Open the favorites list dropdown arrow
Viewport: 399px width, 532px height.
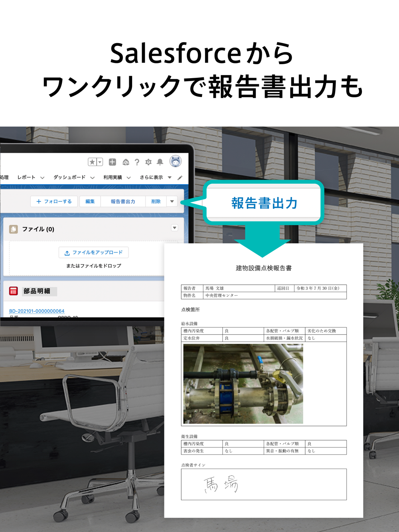pos(100,162)
